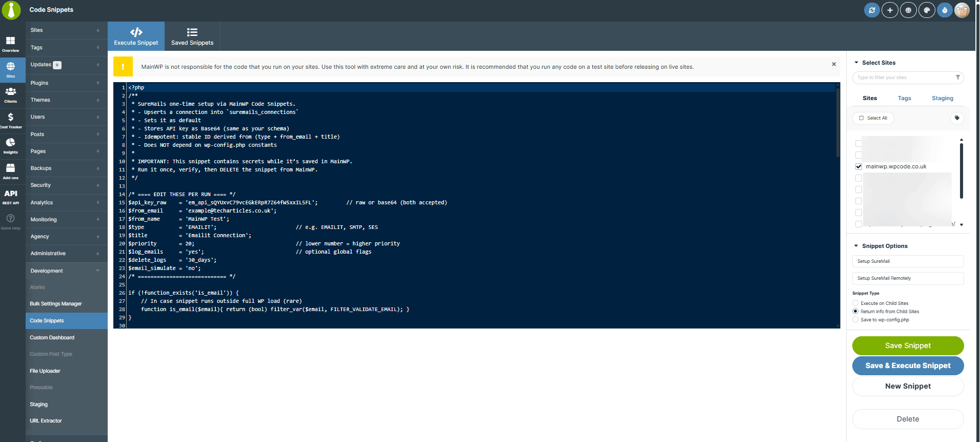Open Code Snippets in Development menu

(x=67, y=321)
